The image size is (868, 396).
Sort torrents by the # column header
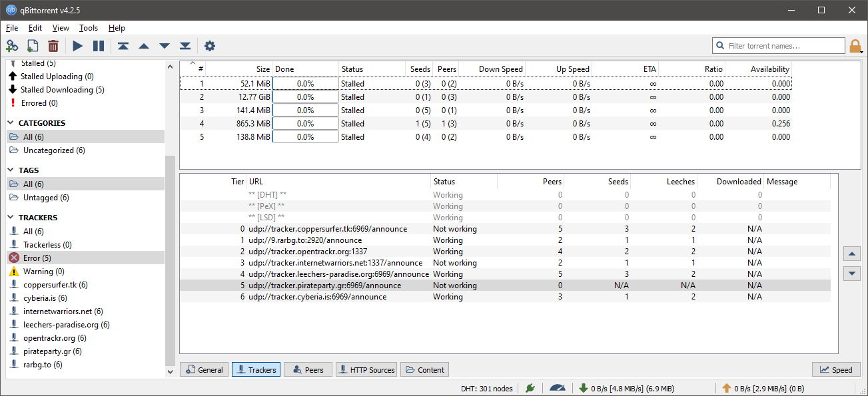point(193,69)
